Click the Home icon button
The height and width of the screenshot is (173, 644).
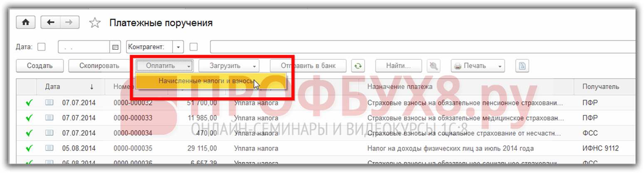point(25,22)
